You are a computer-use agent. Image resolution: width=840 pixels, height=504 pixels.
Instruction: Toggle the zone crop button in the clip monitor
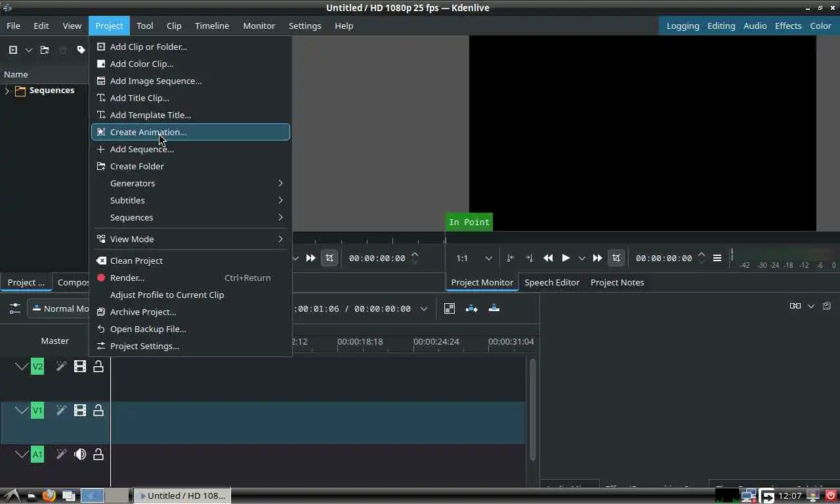click(x=329, y=258)
